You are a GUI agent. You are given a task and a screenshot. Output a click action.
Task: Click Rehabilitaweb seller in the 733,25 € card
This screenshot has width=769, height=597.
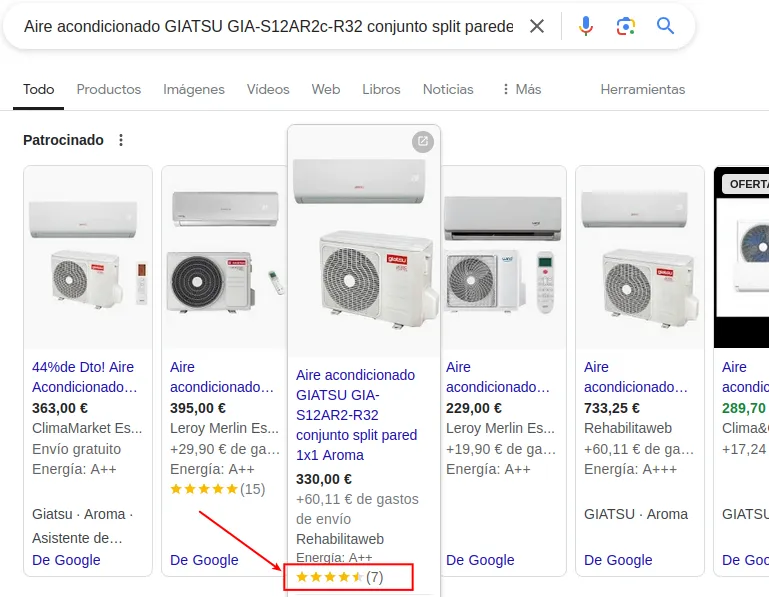tap(628, 428)
